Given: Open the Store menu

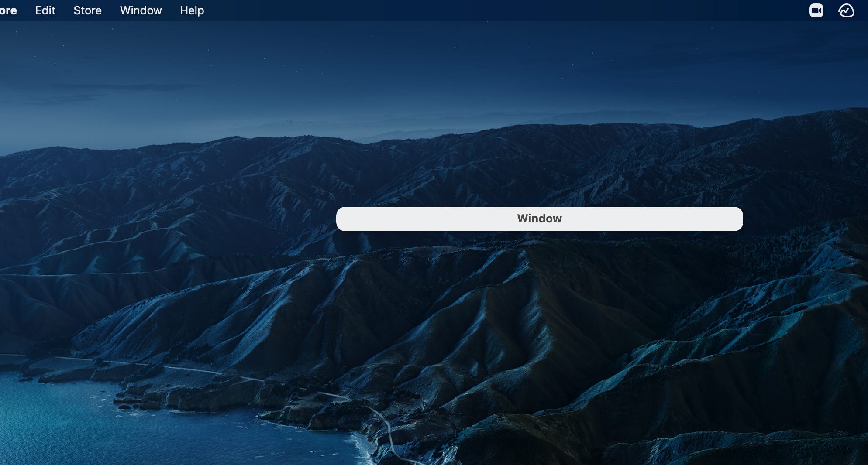Looking at the screenshot, I should (87, 10).
